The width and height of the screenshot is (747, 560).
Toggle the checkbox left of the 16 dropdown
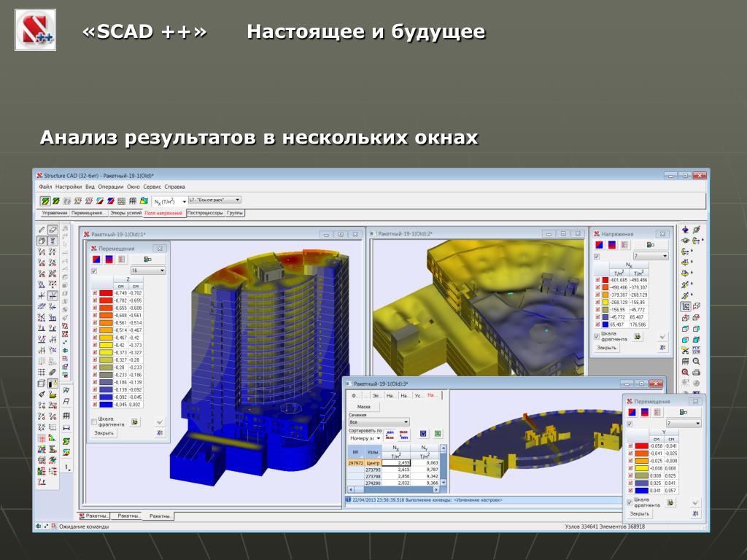(x=94, y=271)
